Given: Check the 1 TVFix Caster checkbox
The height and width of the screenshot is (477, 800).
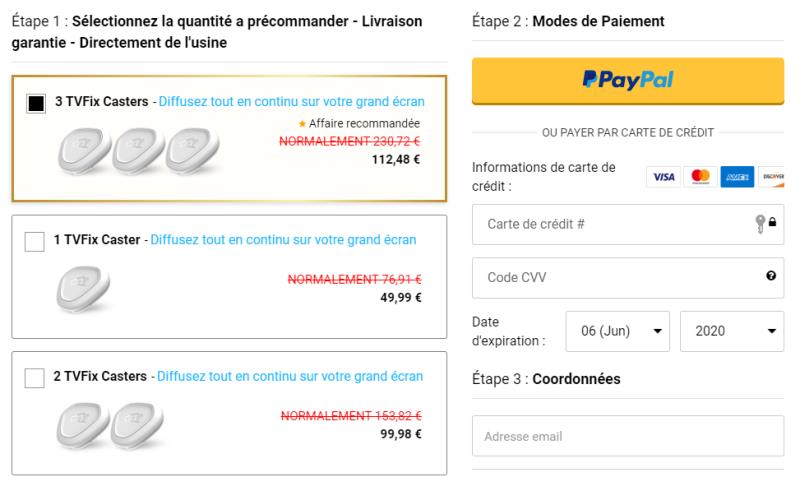Looking at the screenshot, I should point(34,241).
